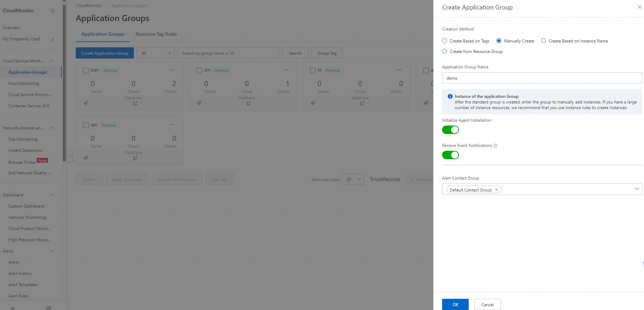Select Create from Resource Group radio

[x=445, y=51]
